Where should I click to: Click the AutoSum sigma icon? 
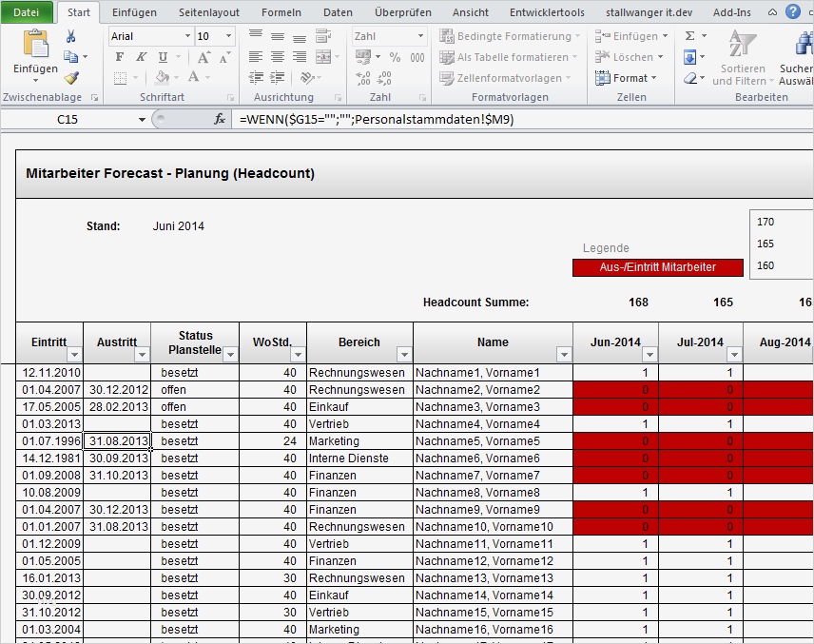point(689,36)
